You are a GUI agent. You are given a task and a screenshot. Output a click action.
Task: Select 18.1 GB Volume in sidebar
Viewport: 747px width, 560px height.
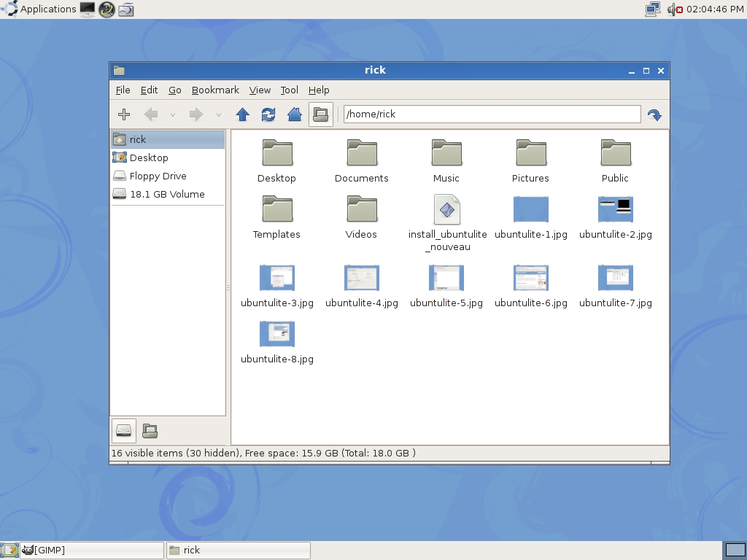[166, 194]
